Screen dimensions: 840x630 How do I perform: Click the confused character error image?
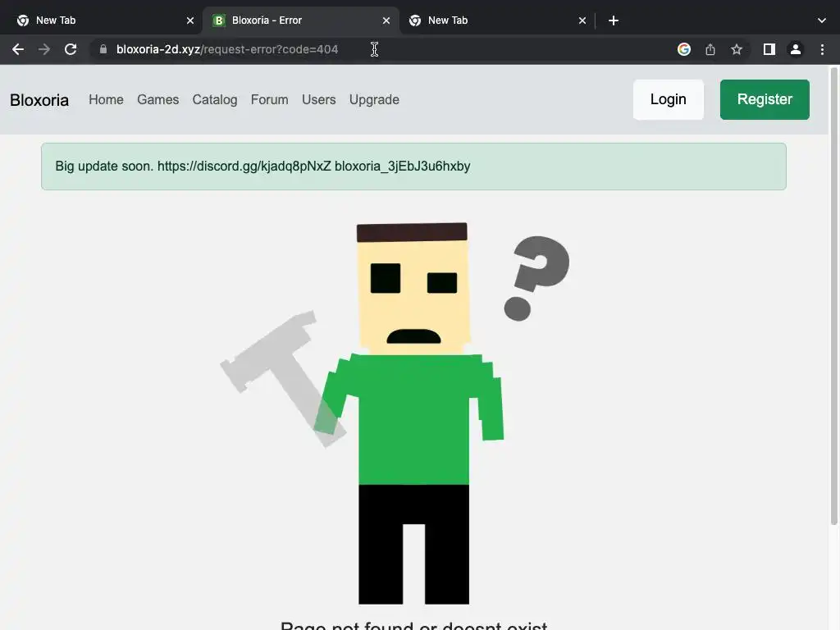[x=395, y=413]
